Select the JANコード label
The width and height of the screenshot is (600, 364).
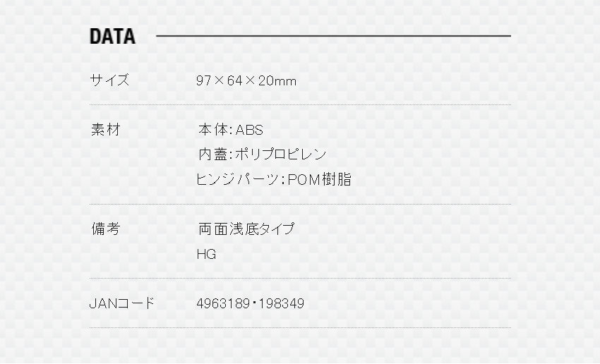coord(121,303)
